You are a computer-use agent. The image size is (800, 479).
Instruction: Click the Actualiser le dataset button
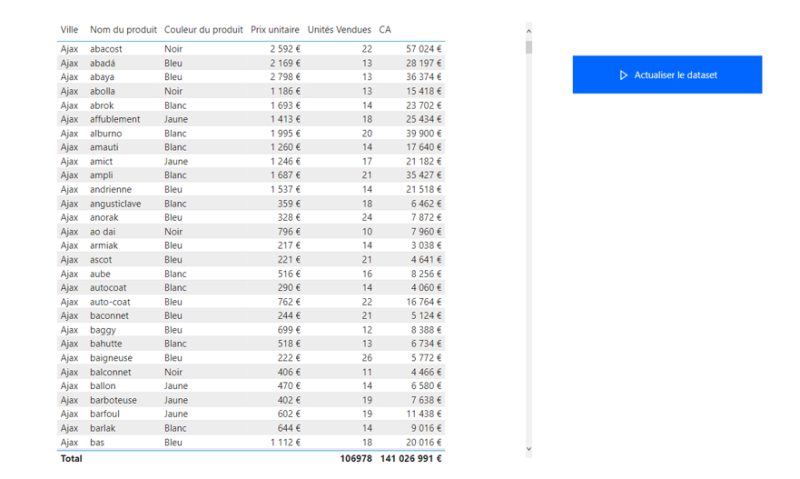(x=667, y=74)
